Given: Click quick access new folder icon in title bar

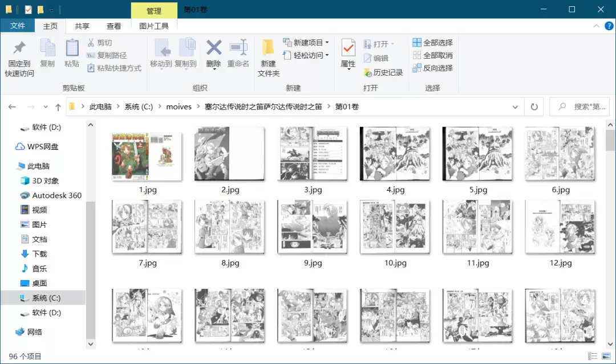Looking at the screenshot, I should pyautogui.click(x=40, y=10).
